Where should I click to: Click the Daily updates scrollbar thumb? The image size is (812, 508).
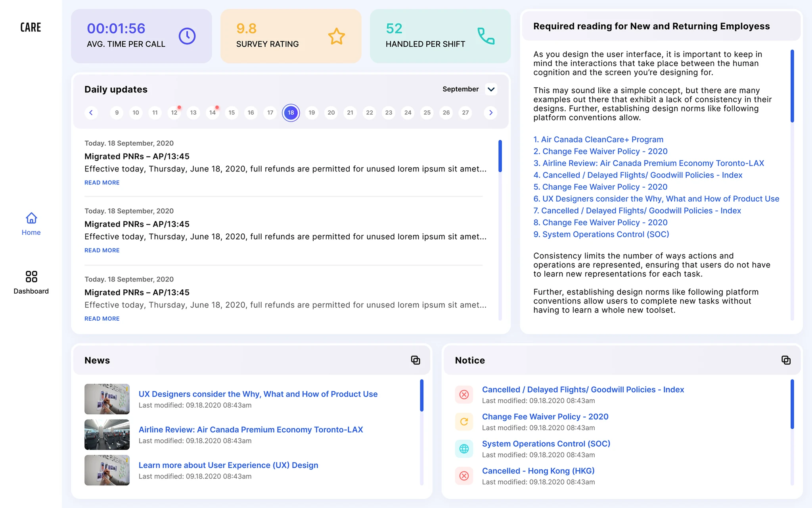coord(500,156)
